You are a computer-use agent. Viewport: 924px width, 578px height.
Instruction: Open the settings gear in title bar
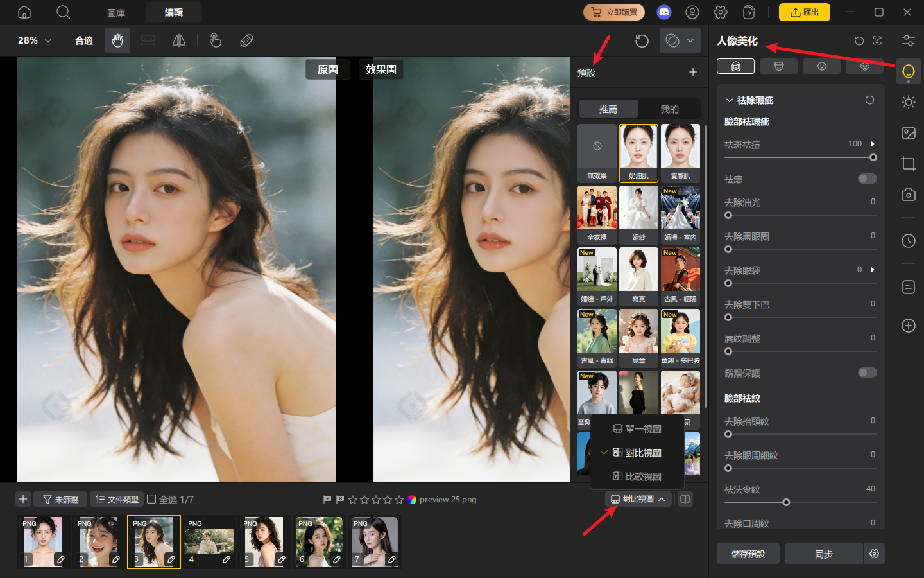point(721,12)
